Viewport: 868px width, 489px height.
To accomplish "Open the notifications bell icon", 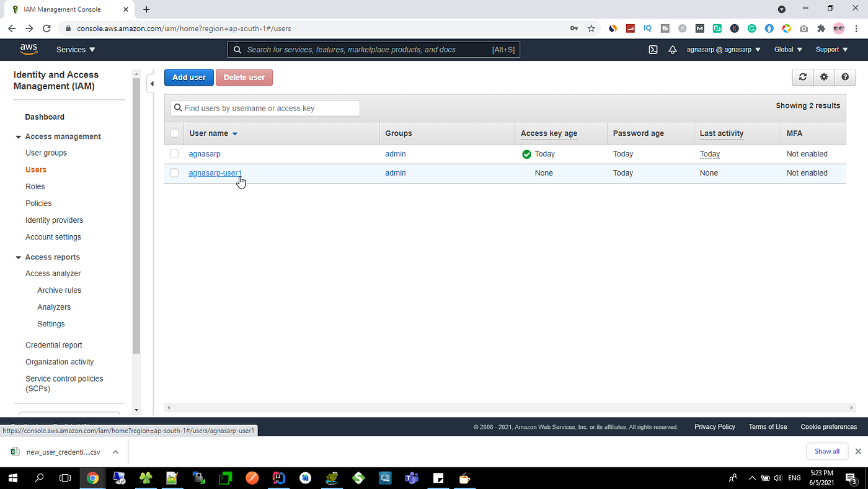I will point(673,50).
